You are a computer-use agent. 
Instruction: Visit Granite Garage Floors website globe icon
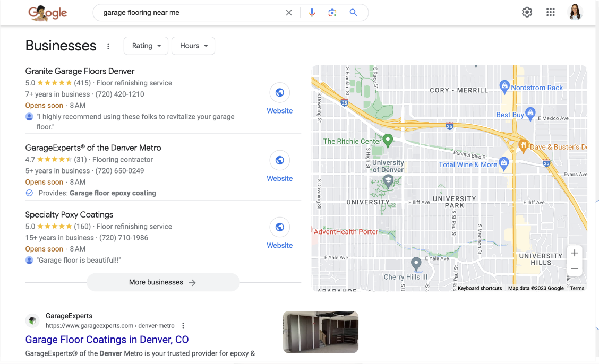(x=280, y=92)
